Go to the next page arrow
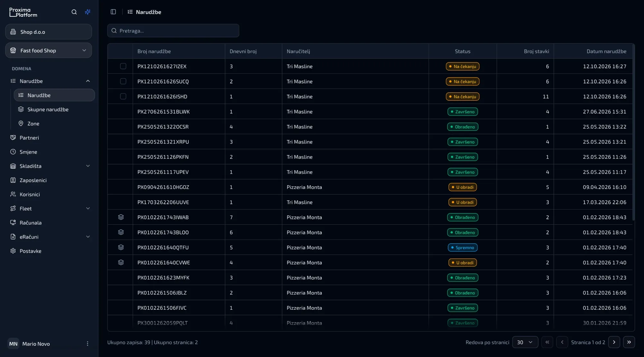The height and width of the screenshot is (357, 644). (614, 342)
